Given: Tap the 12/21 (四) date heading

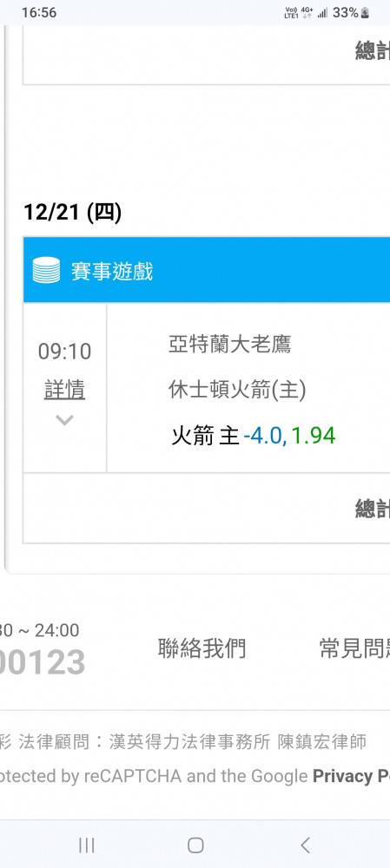Looking at the screenshot, I should [73, 212].
